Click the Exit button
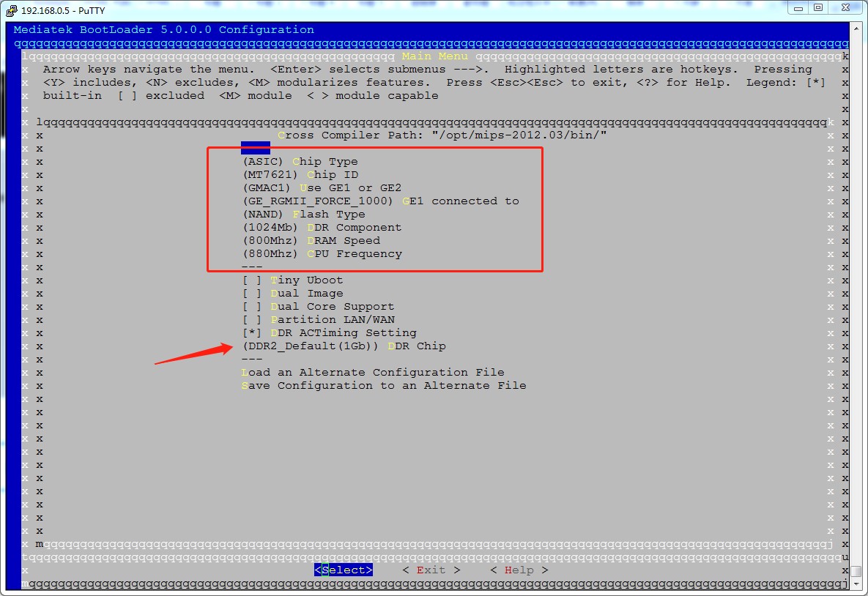 pyautogui.click(x=431, y=570)
